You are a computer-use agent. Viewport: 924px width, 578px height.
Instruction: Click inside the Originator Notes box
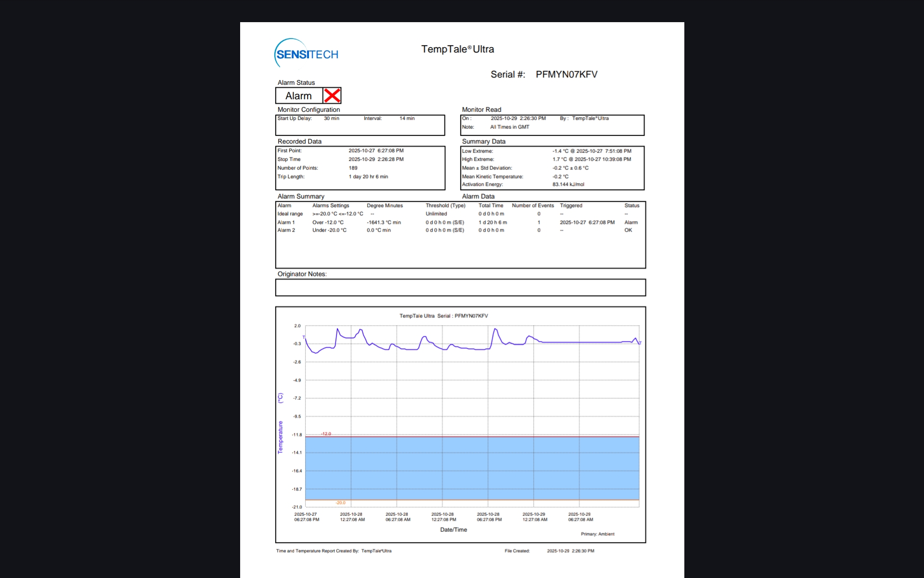(x=460, y=288)
